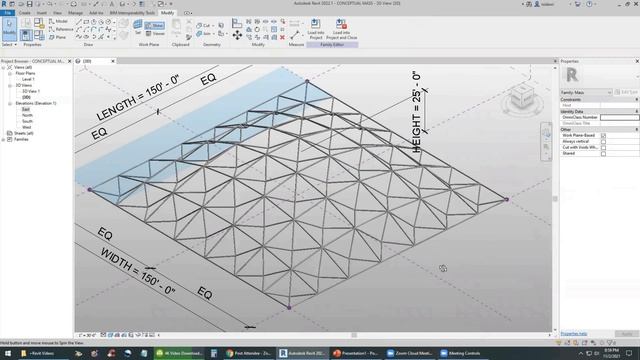Open the Properties help link
640x360 pixels.
click(573, 334)
